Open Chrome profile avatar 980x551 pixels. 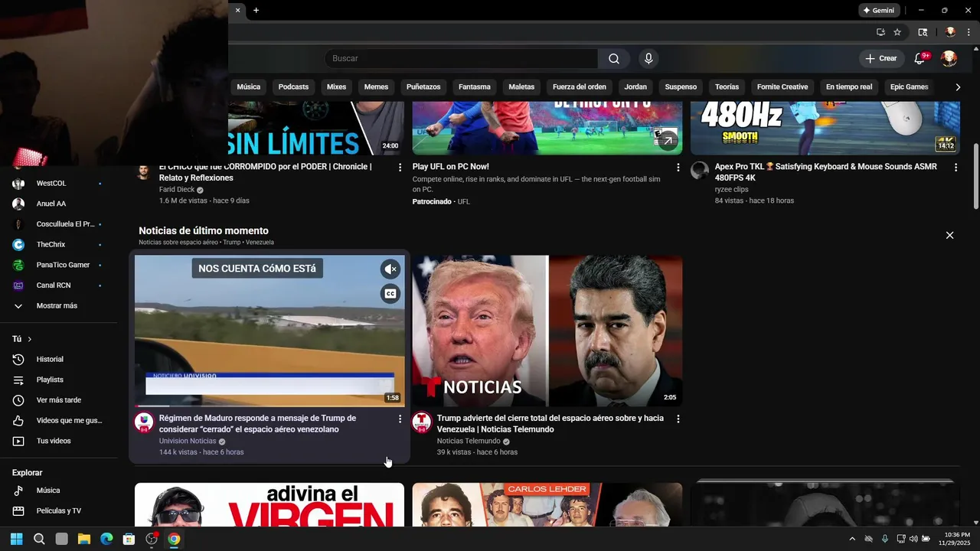950,32
